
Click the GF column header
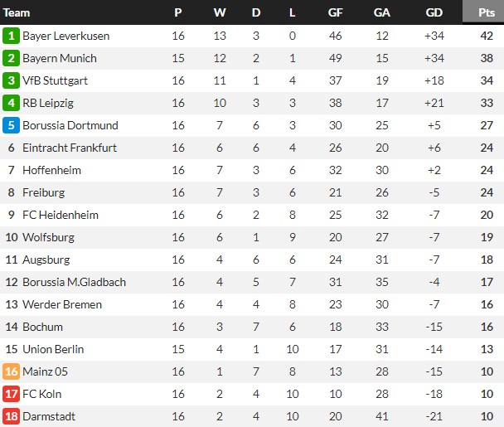(336, 12)
